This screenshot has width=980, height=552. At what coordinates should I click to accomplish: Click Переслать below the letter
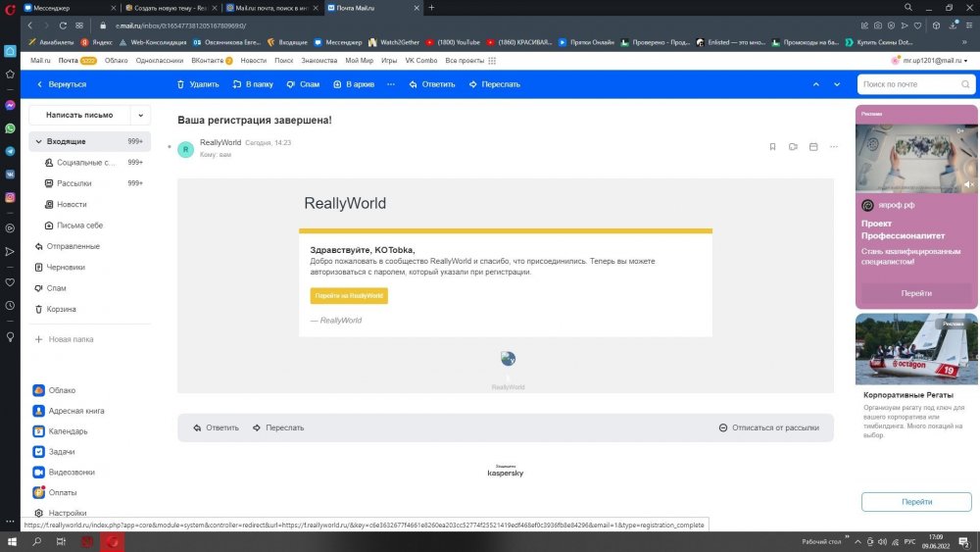coord(278,427)
